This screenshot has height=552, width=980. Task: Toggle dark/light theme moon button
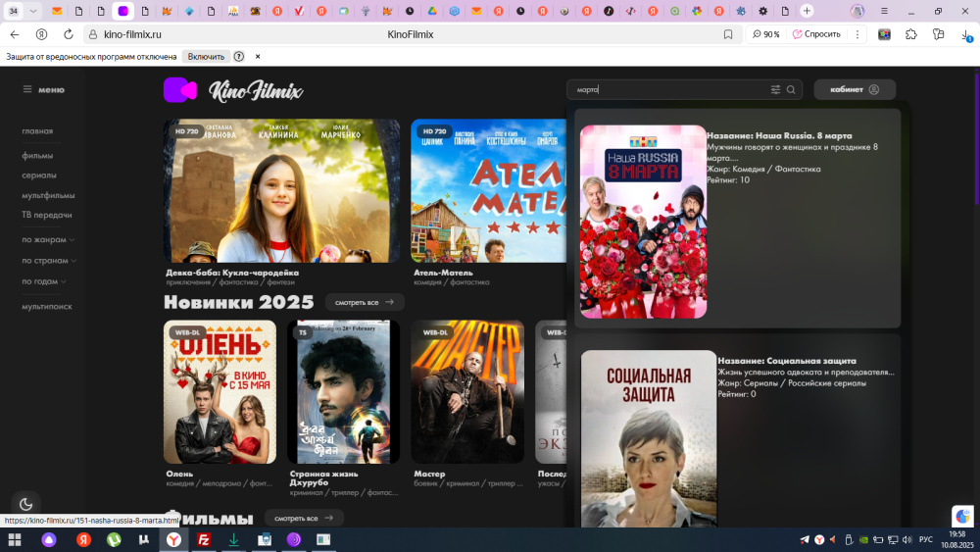click(x=26, y=504)
